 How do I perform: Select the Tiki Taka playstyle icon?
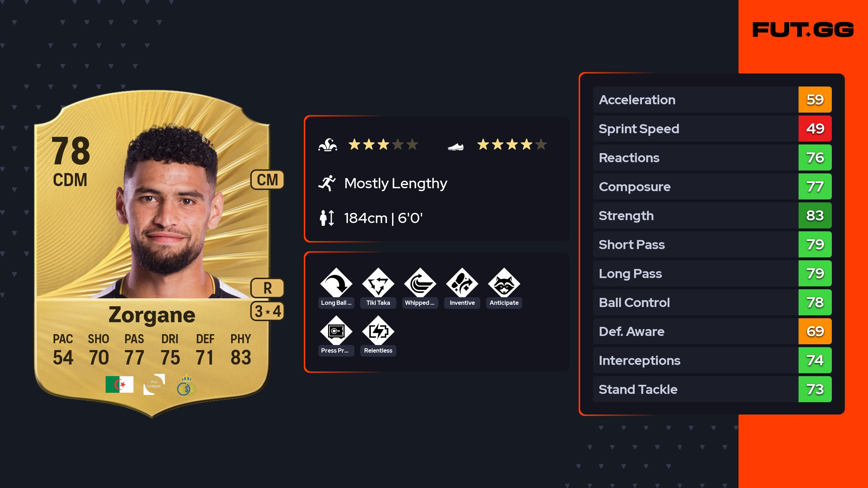[x=378, y=283]
